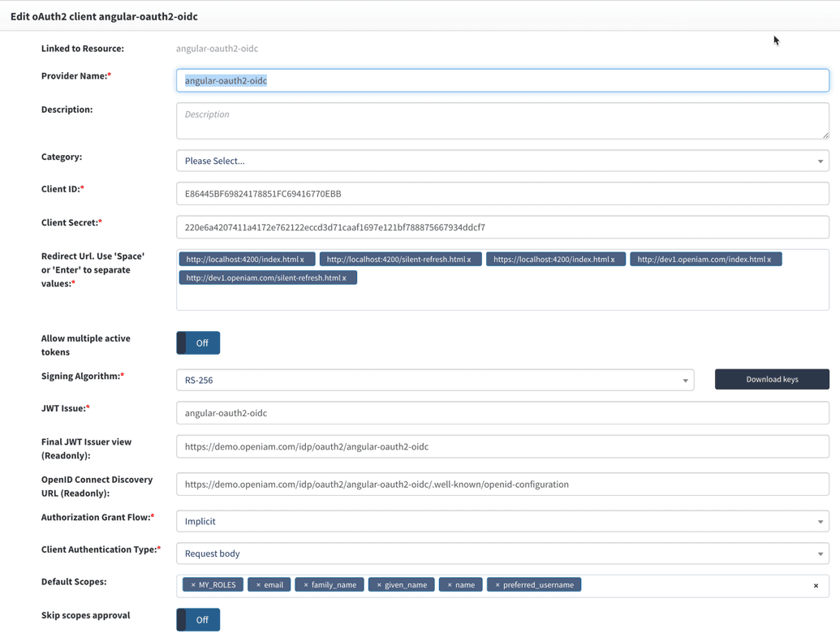Select the Provider Name input field
Viewport: 840px width, 633px height.
[x=503, y=80]
